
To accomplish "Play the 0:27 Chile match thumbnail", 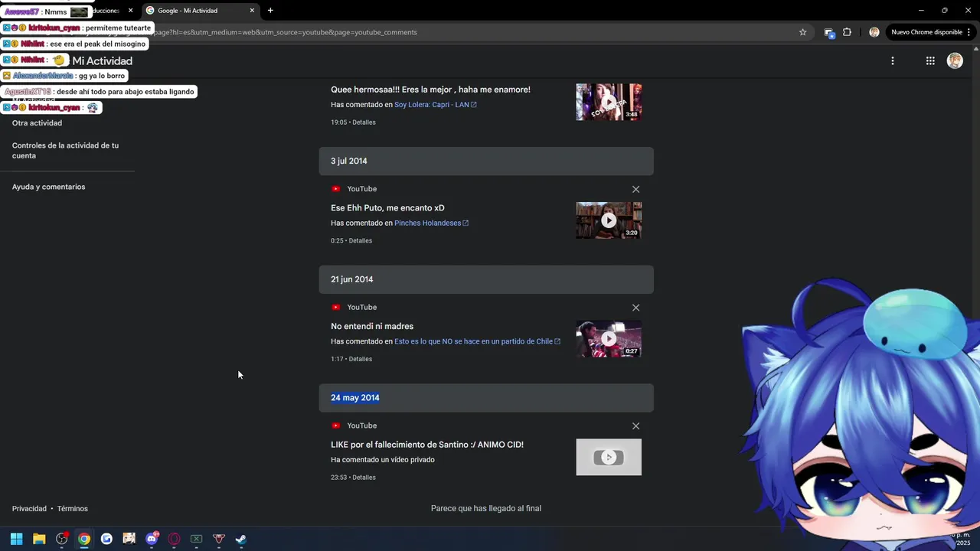I will coord(609,339).
